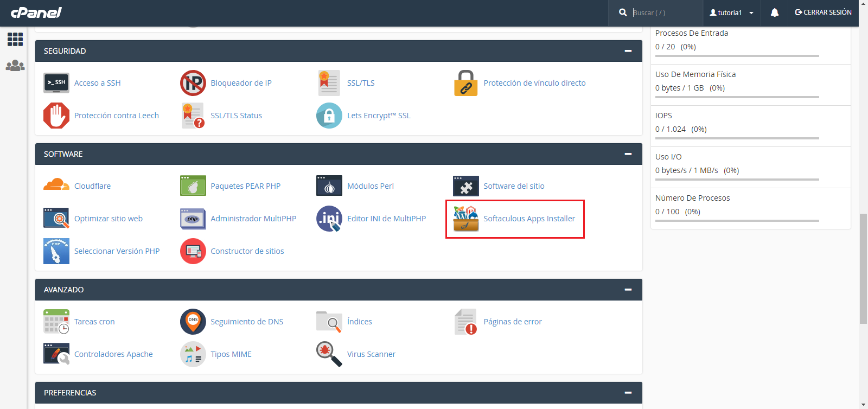This screenshot has width=868, height=409.
Task: Open the Softaculous Apps Installer icon
Action: 466,219
